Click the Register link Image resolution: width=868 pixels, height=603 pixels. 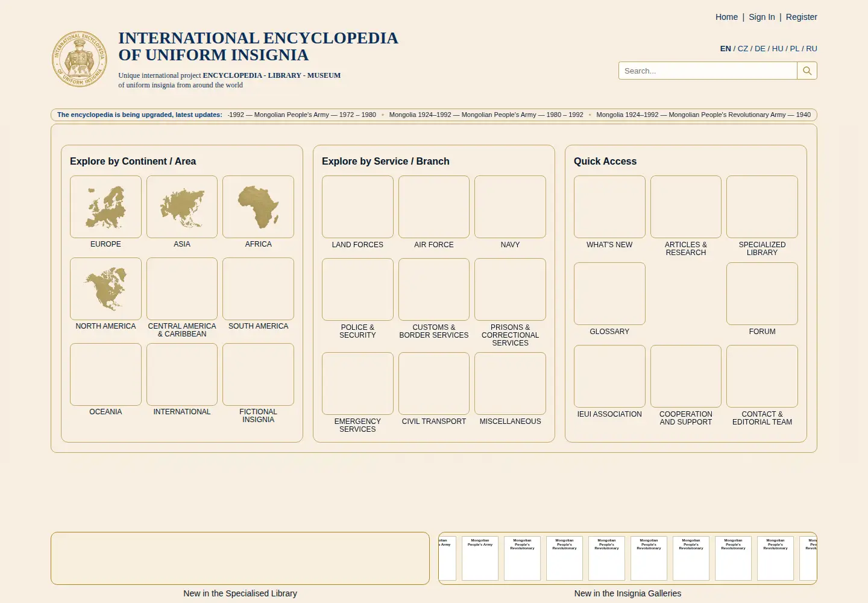801,17
